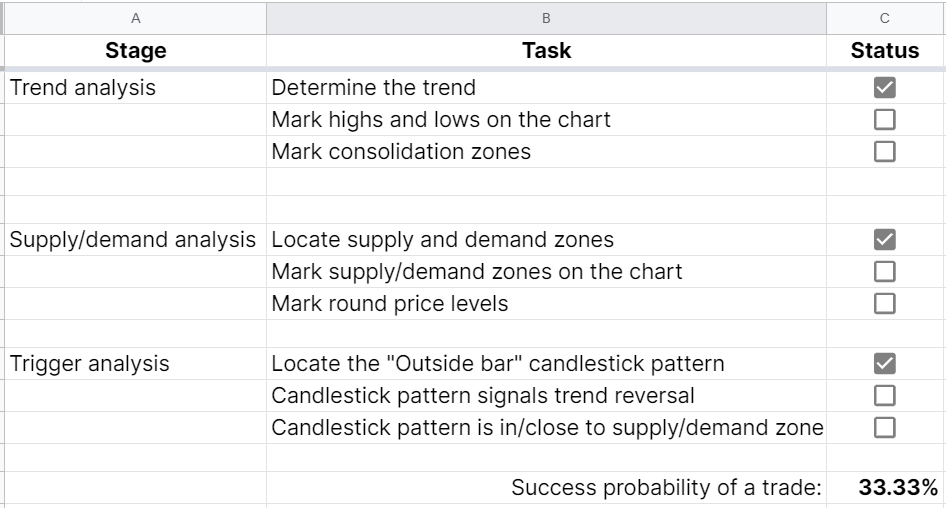
Task: Tick the "Mark consolidation zones" checkbox
Action: [x=884, y=152]
